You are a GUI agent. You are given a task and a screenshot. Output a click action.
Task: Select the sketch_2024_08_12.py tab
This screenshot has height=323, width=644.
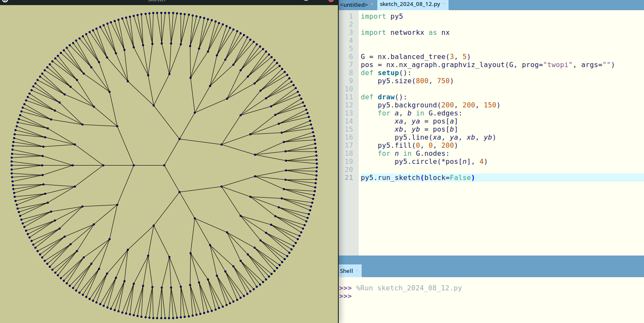click(409, 5)
